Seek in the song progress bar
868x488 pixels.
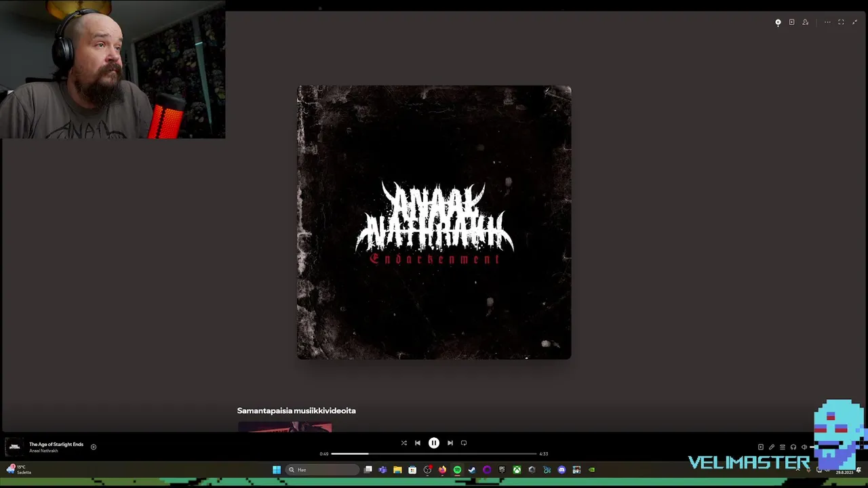point(434,454)
